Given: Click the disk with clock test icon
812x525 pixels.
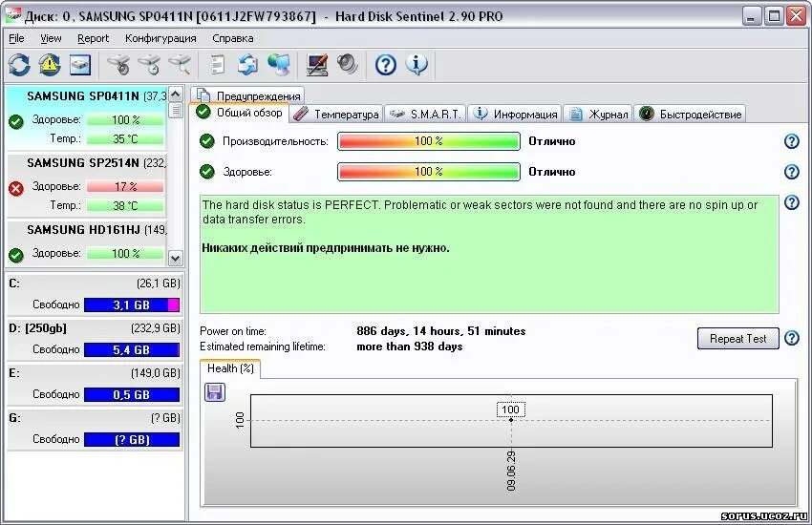Looking at the screenshot, I should [x=149, y=65].
